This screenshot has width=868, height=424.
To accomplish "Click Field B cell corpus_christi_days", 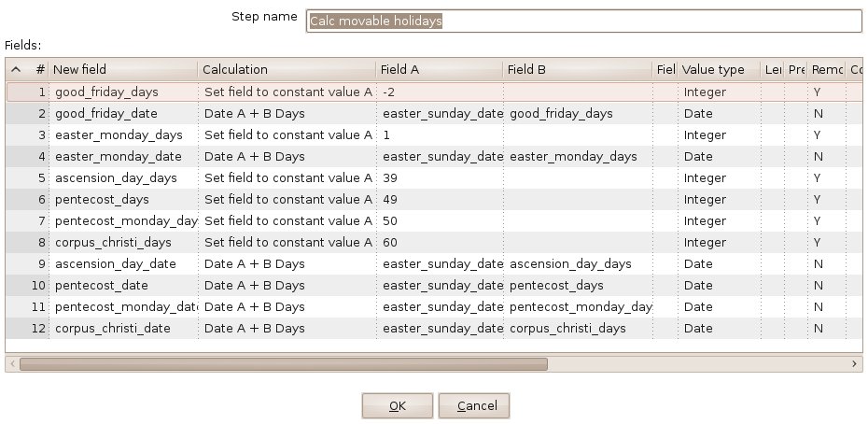I will click(578, 329).
